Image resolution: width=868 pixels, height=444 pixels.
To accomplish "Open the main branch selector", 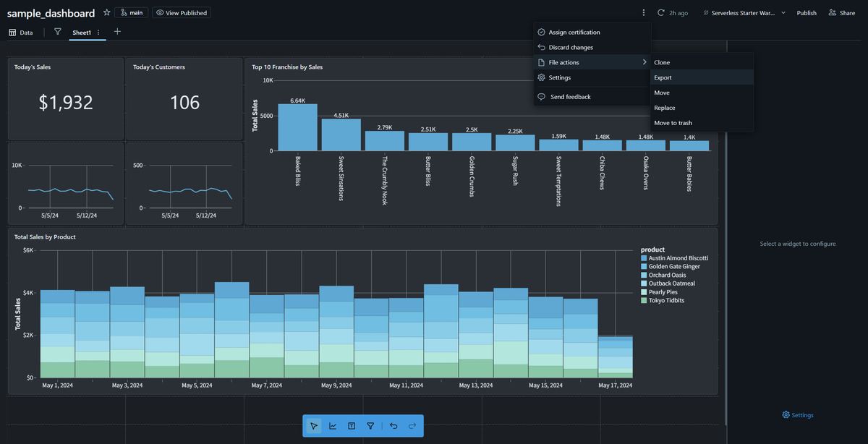I will pyautogui.click(x=131, y=13).
